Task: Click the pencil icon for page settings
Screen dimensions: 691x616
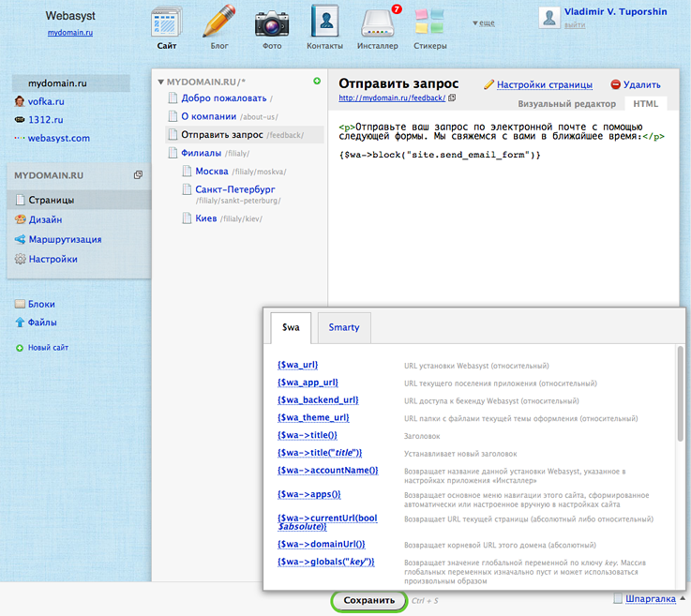Action: tap(488, 84)
